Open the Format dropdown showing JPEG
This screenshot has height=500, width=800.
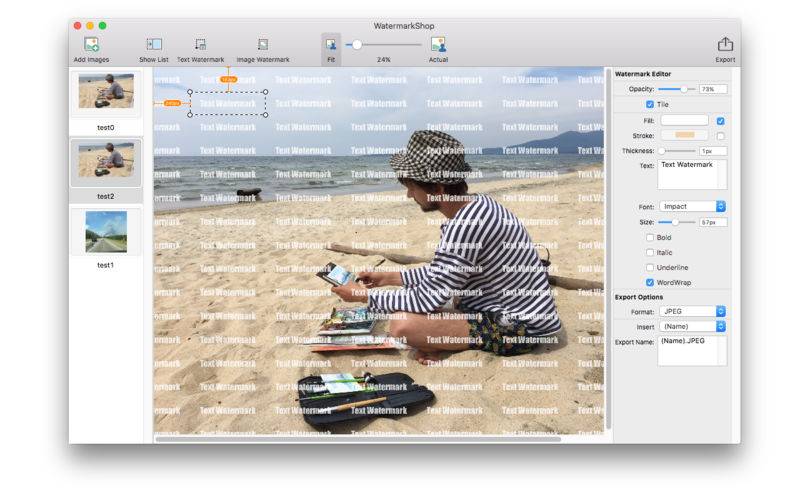coord(692,311)
